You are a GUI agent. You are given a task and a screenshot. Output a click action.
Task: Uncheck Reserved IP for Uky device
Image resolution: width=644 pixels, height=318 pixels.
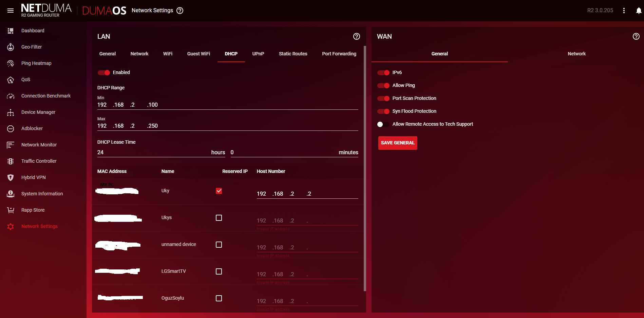(219, 191)
